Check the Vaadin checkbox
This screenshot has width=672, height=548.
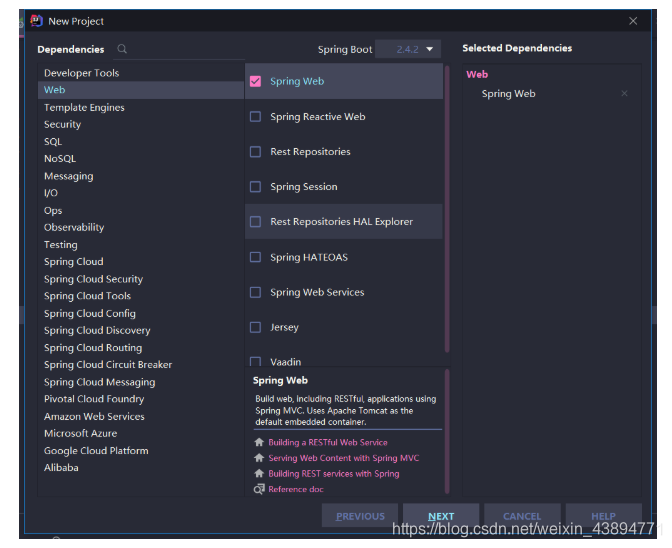255,362
